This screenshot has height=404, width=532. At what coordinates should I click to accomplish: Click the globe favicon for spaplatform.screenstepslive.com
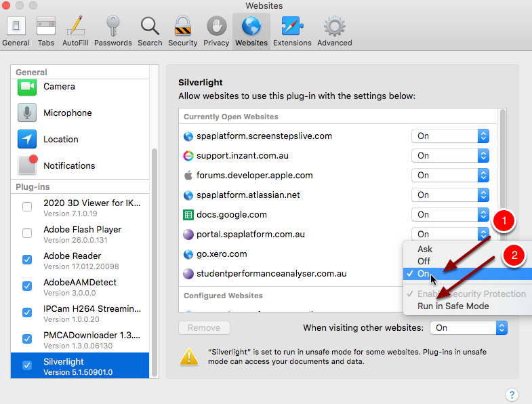(188, 136)
